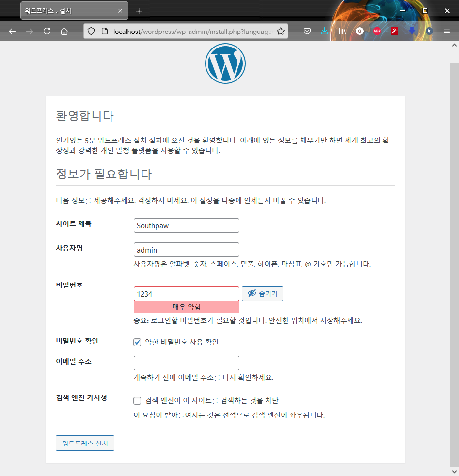Open the blue down-arrow downloader extension
459x476 pixels.
coord(412,32)
